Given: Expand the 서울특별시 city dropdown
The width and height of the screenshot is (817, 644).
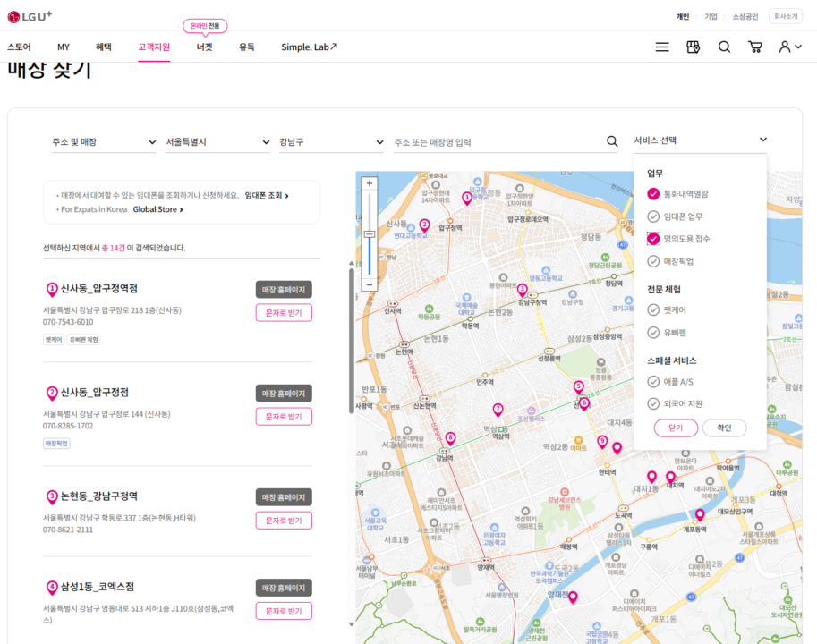Looking at the screenshot, I should click(217, 141).
